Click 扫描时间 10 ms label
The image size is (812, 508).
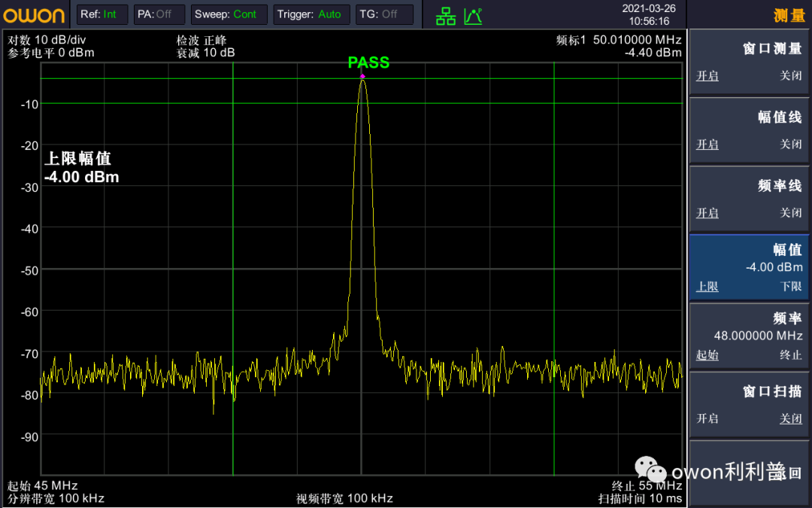click(x=640, y=499)
